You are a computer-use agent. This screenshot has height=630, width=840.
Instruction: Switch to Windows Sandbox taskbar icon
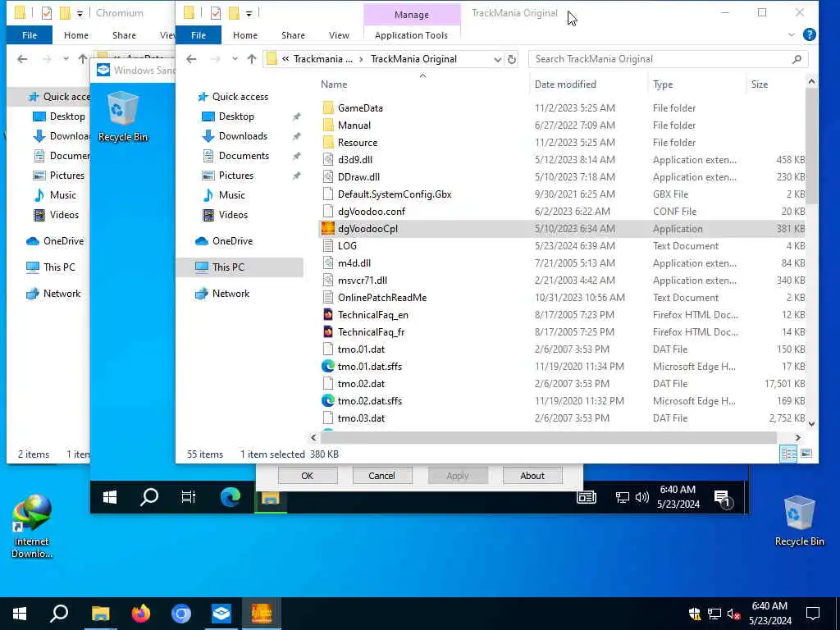tap(221, 613)
